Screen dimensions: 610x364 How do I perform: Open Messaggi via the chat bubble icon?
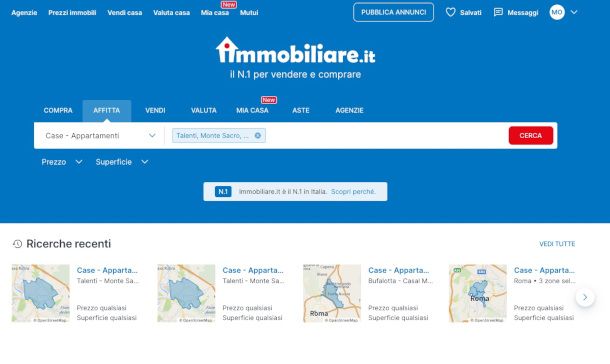[498, 12]
